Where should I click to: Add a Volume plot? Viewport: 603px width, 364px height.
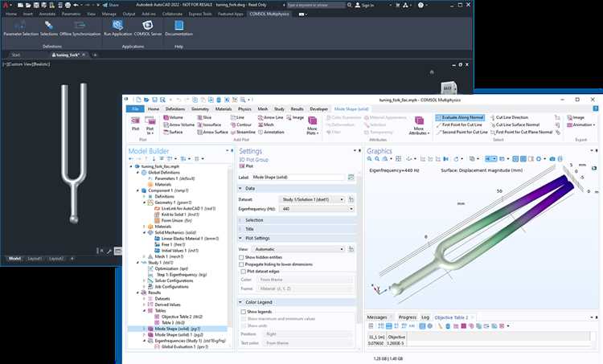tap(174, 117)
